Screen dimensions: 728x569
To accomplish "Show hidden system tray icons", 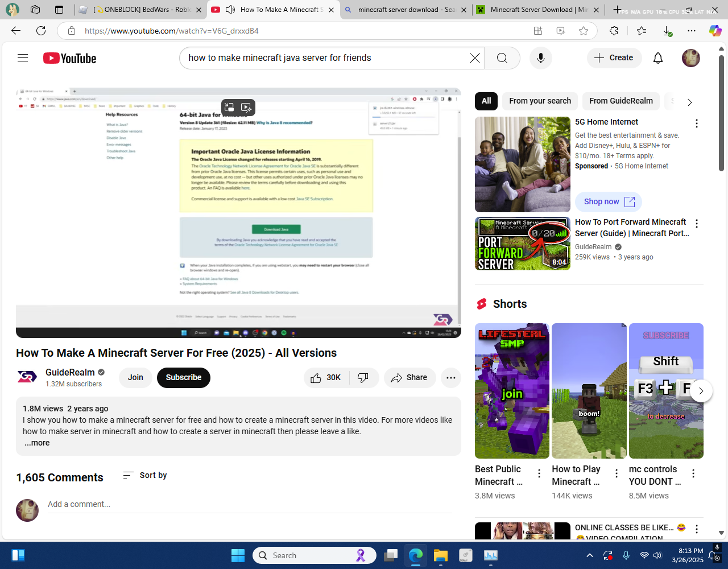I will pyautogui.click(x=590, y=555).
